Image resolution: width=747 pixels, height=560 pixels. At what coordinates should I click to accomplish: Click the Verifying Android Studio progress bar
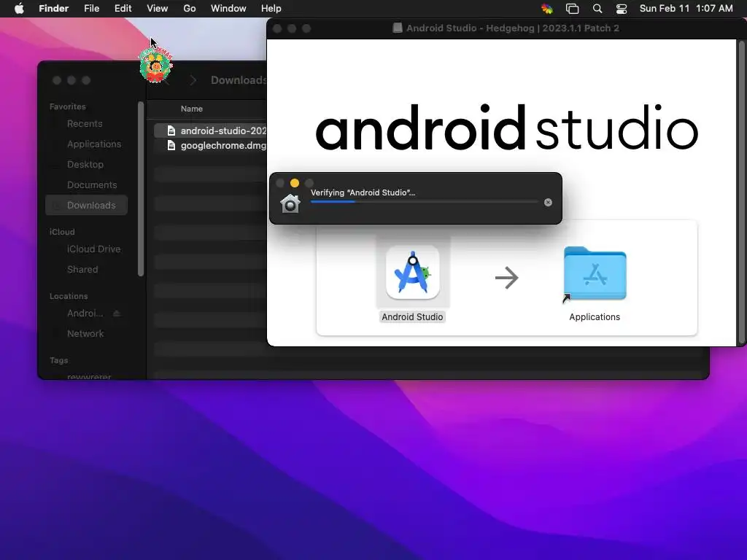tap(424, 202)
